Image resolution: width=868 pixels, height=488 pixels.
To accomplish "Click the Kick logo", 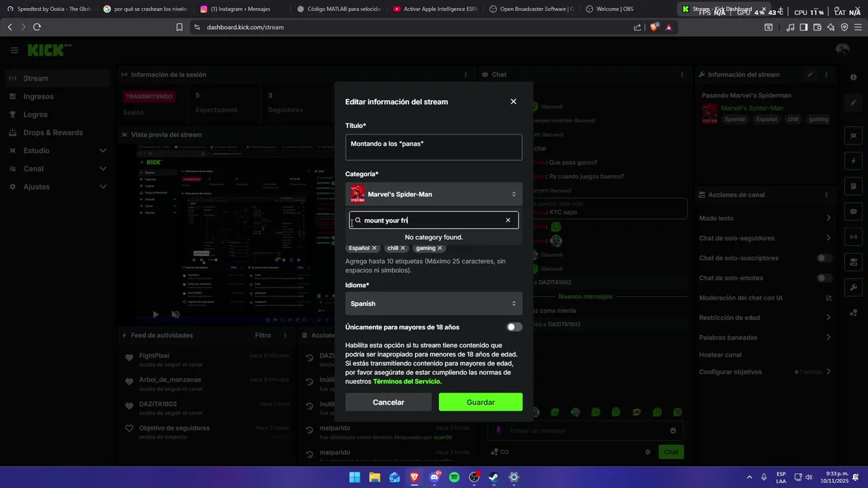I will point(45,50).
